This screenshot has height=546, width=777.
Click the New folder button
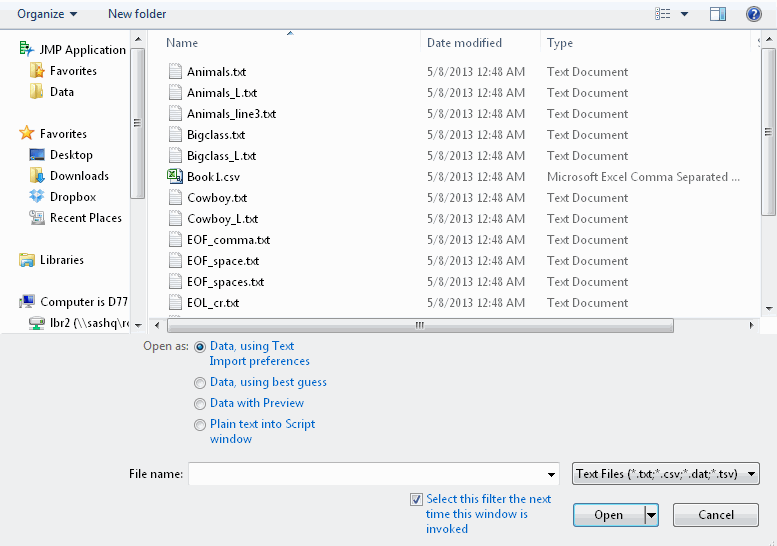[137, 14]
